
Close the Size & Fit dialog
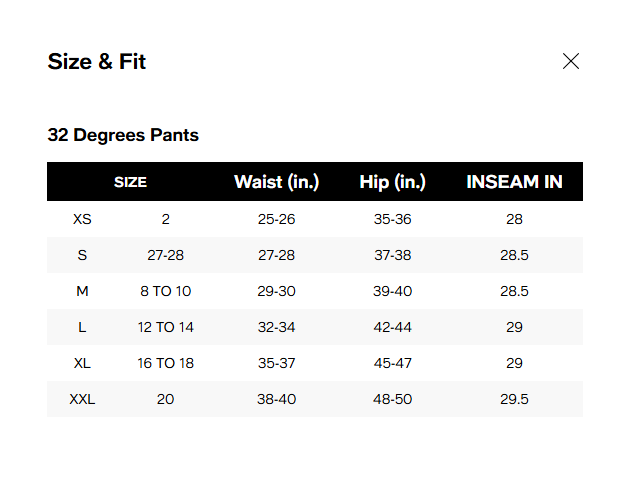571,61
